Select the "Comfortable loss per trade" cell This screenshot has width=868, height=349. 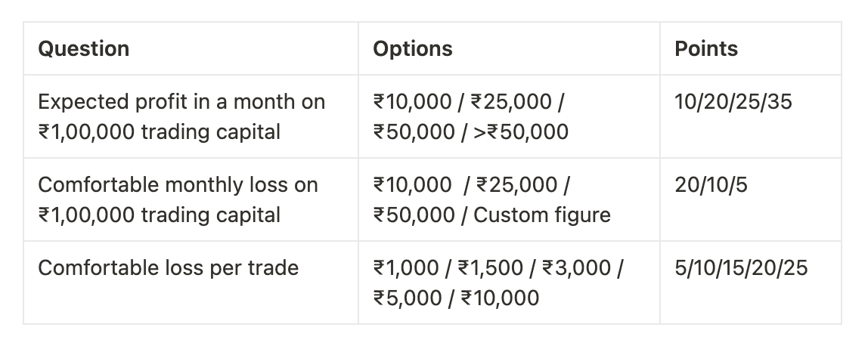click(168, 267)
